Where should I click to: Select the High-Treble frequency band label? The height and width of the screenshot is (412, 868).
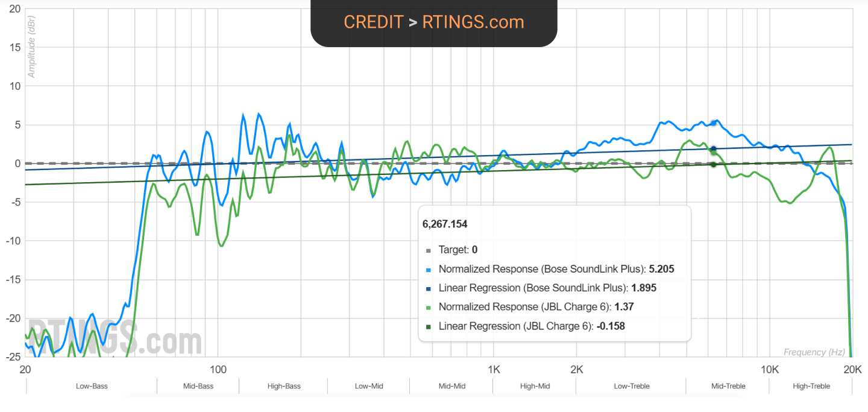pos(811,386)
